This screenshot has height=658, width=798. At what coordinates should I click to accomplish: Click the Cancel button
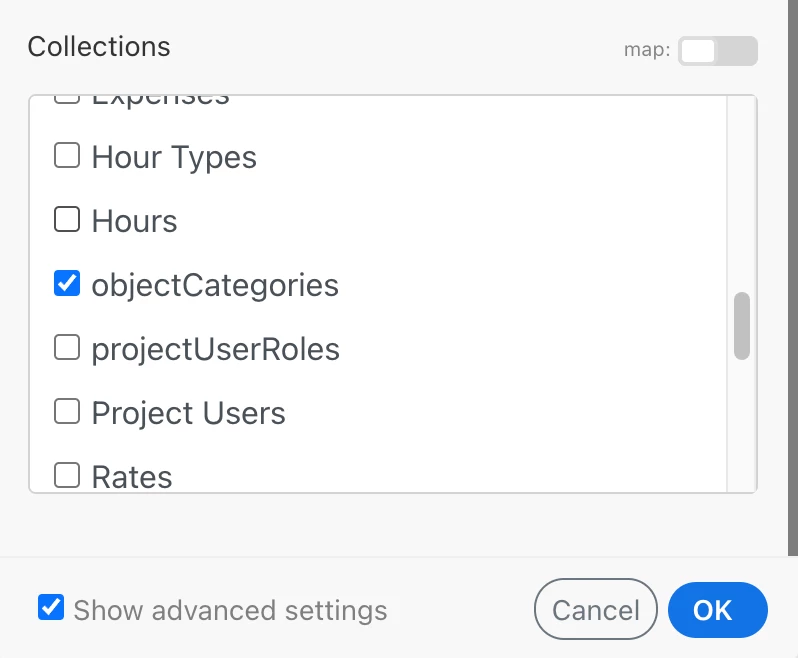click(x=596, y=610)
